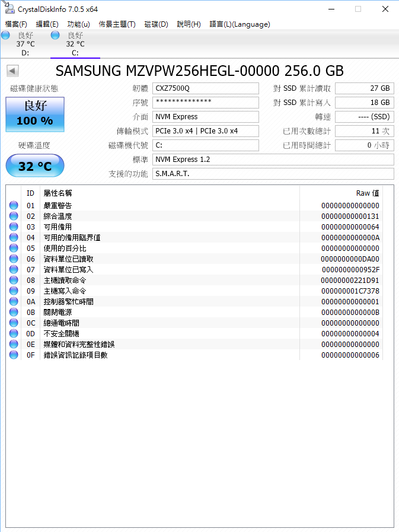Click the CrystalDiskInfo app icon in title bar
Viewport: 399px width, 532px height.
[8, 8]
